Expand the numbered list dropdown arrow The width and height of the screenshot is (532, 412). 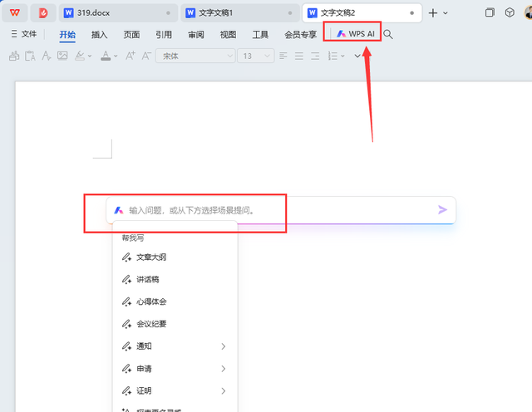342,56
